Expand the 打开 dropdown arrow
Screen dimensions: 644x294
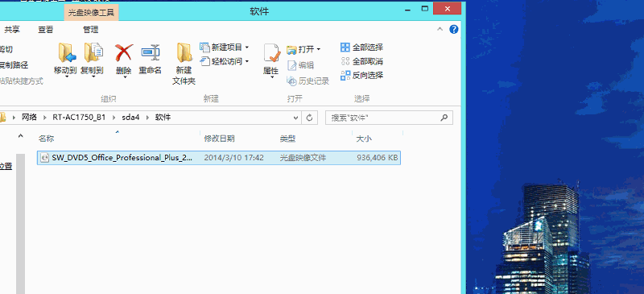[x=318, y=50]
